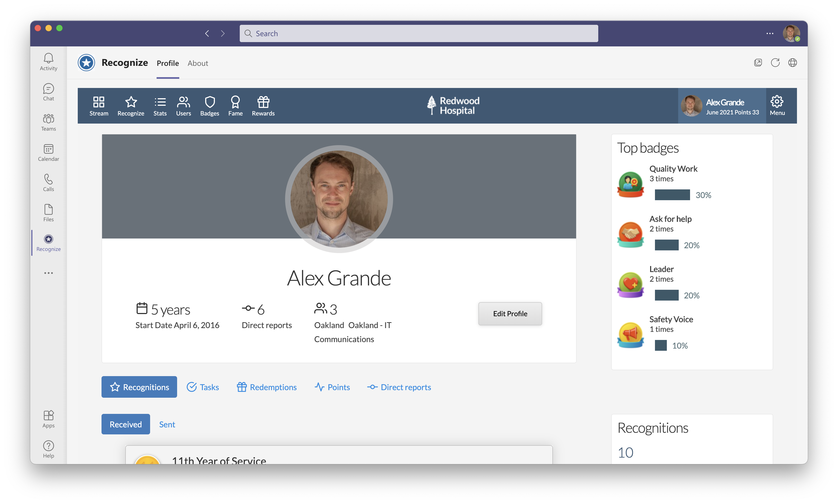838x504 pixels.
Task: Open the pop-out app icon
Action: [758, 63]
